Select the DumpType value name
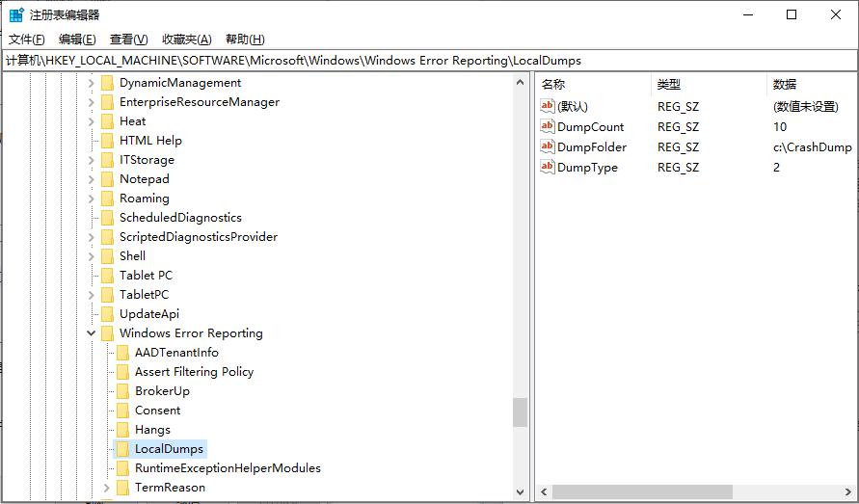The height and width of the screenshot is (504, 859). coord(587,168)
